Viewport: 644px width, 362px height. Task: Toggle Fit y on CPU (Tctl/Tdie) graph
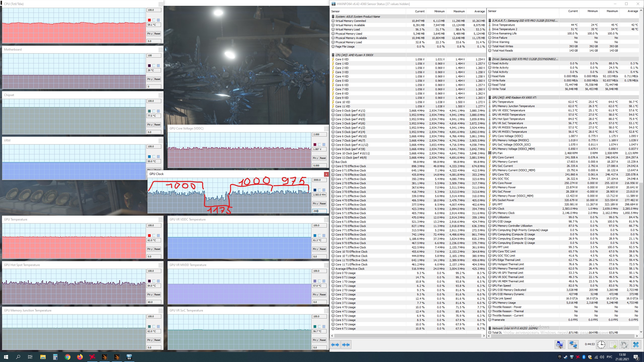(x=150, y=34)
